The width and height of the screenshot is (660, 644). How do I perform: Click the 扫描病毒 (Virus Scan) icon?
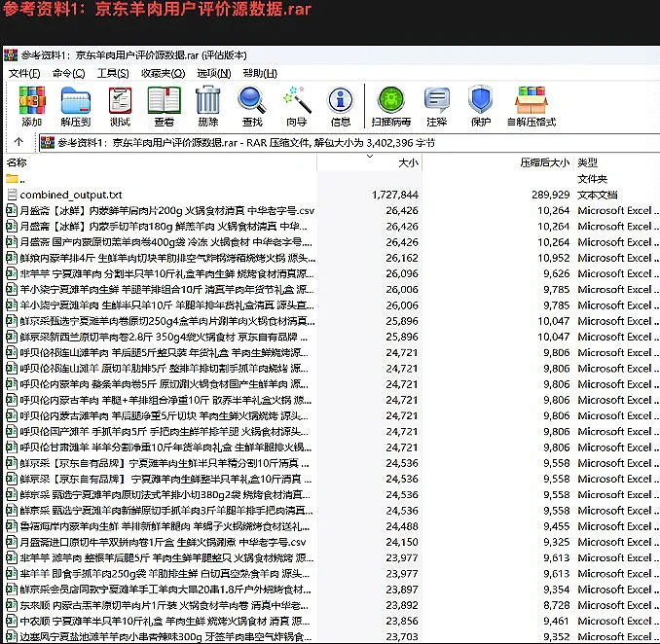[x=391, y=100]
